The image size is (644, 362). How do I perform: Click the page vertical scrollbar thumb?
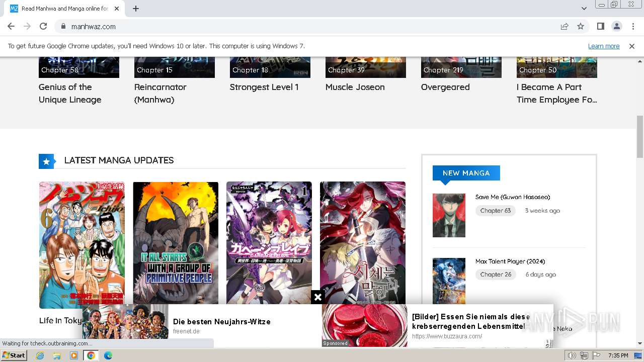coord(640,137)
